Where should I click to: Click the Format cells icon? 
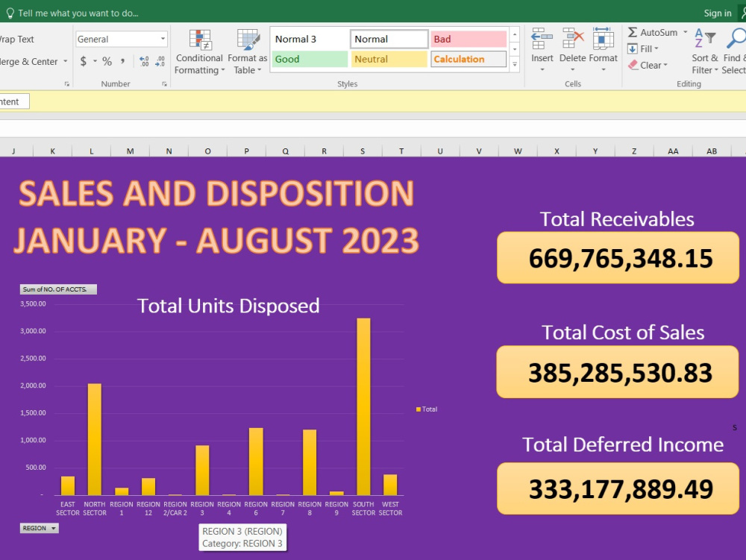pyautogui.click(x=603, y=39)
